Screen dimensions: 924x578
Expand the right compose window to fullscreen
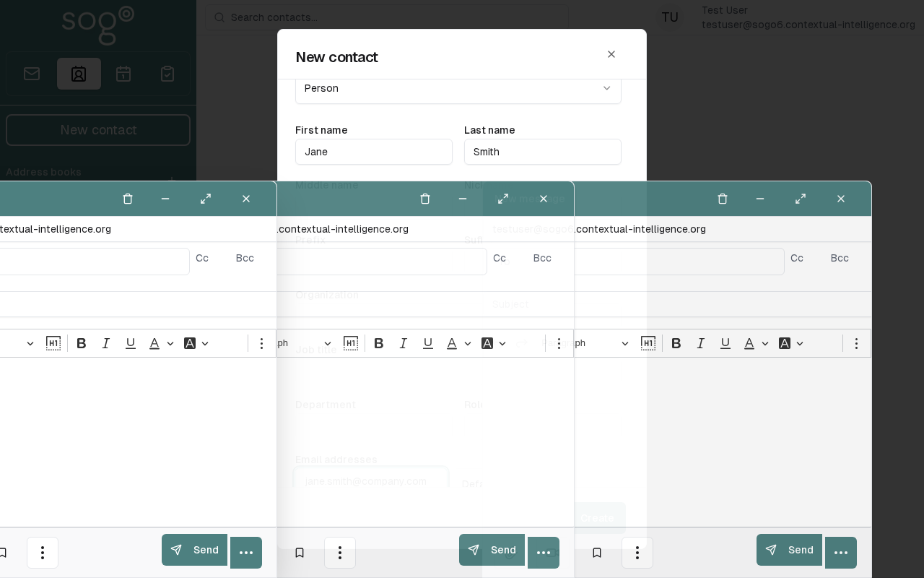(x=801, y=199)
